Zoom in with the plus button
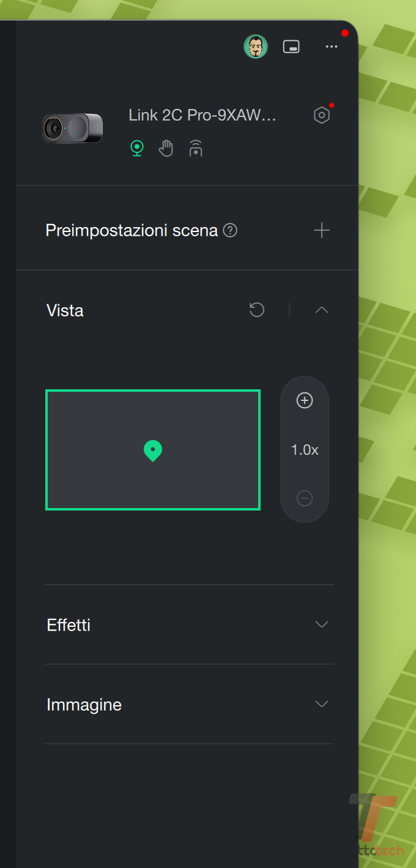 coord(305,400)
